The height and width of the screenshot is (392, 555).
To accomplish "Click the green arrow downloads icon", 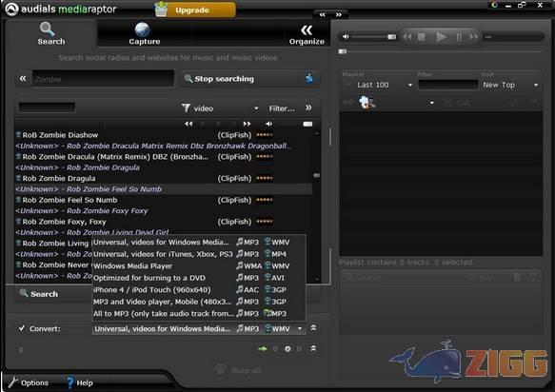I will coord(263,349).
